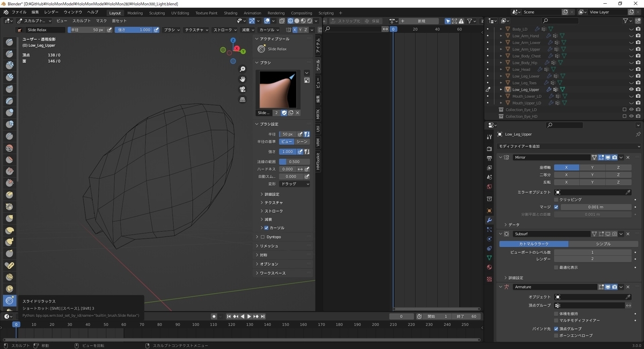Switch perspective/orthographic grid gizmo
The image size is (644, 349).
[243, 99]
